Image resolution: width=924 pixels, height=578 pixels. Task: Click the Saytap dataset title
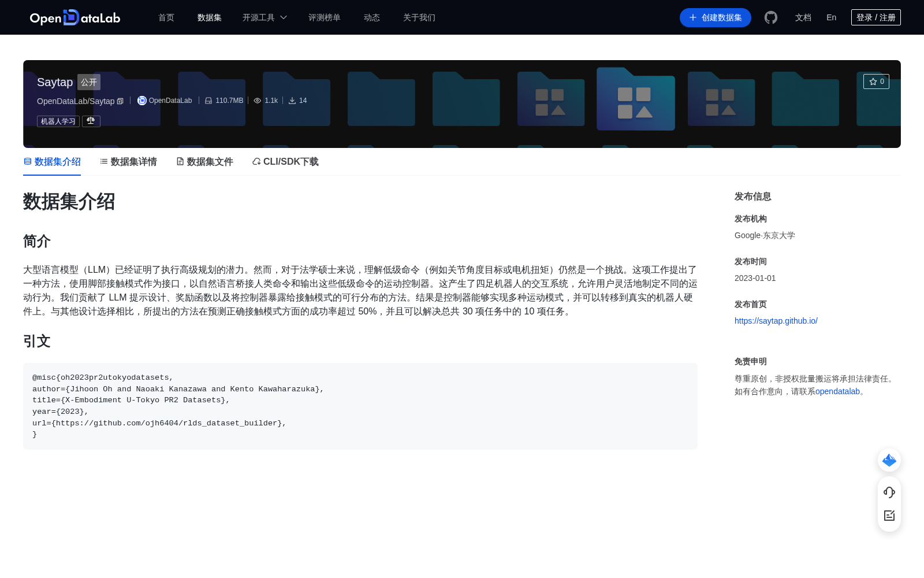click(55, 82)
